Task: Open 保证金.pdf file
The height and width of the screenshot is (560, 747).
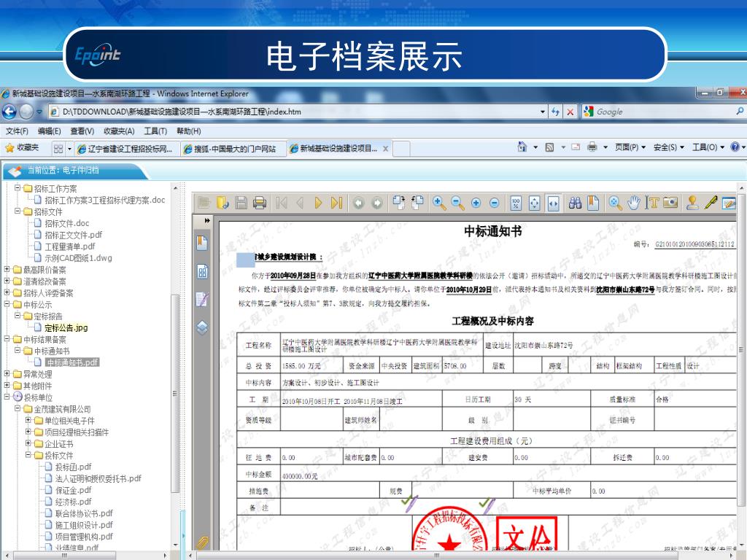Action: click(x=74, y=490)
